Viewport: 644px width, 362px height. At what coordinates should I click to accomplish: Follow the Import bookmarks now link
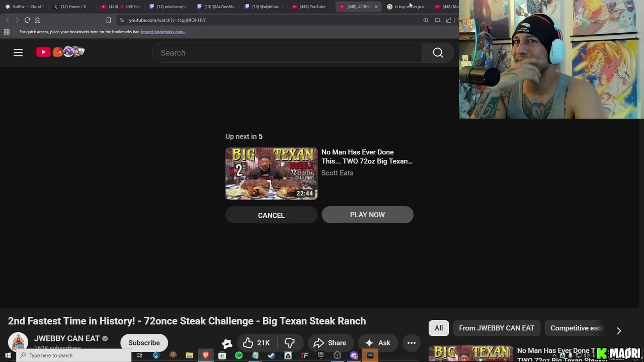(163, 32)
